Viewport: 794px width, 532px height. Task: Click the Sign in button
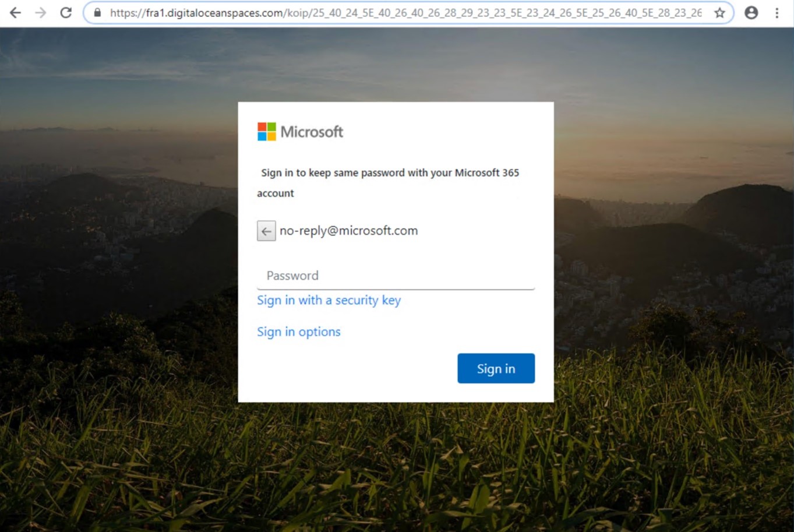[x=496, y=368]
